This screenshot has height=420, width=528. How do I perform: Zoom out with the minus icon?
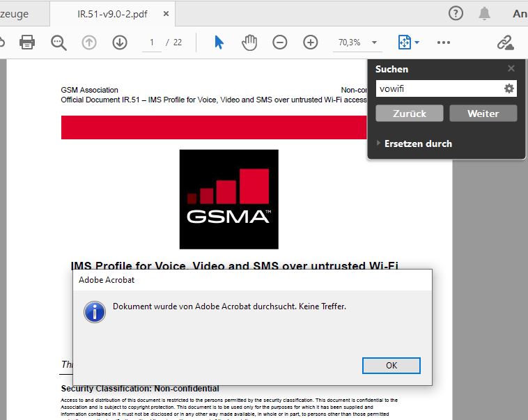280,42
